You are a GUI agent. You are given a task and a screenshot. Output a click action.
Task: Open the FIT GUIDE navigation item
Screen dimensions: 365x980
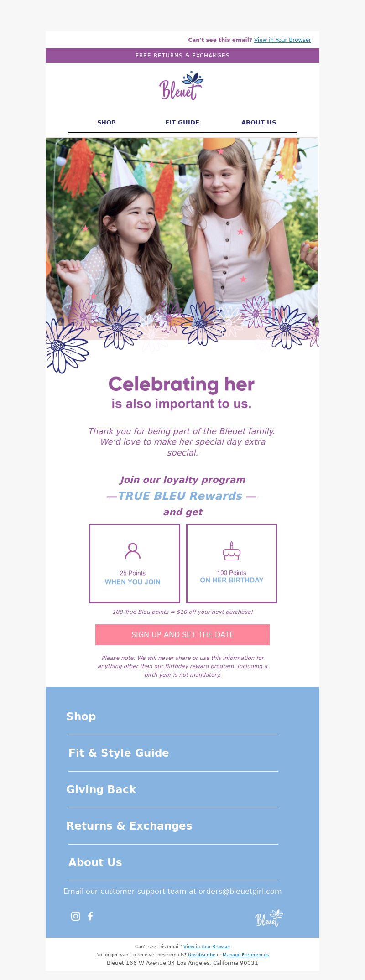182,122
